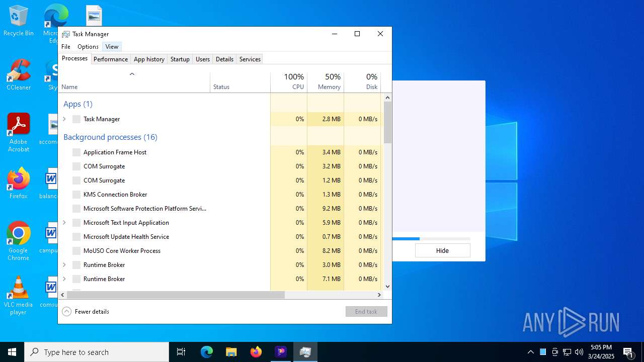The image size is (644, 362).
Task: Open VLC media player desktop icon
Action: click(19, 296)
